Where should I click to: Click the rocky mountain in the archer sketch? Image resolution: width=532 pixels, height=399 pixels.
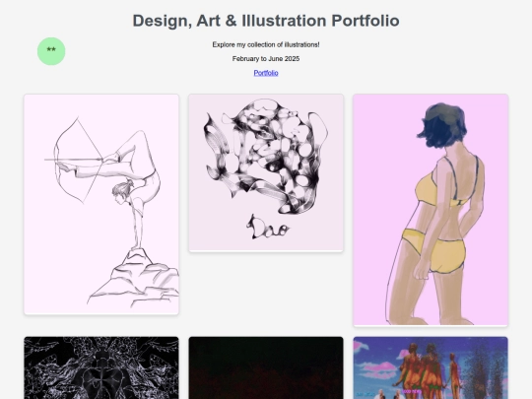click(134, 279)
